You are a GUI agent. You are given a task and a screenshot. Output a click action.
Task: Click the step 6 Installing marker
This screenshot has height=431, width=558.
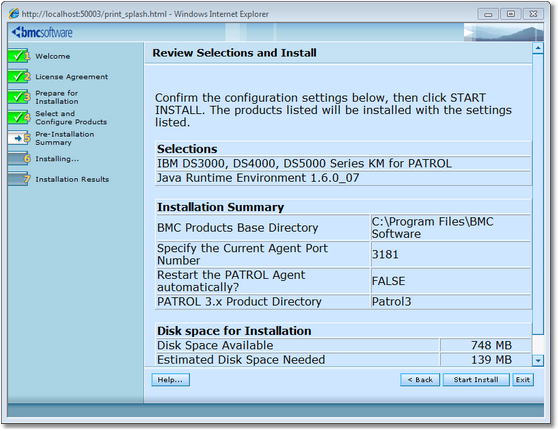coord(19,159)
